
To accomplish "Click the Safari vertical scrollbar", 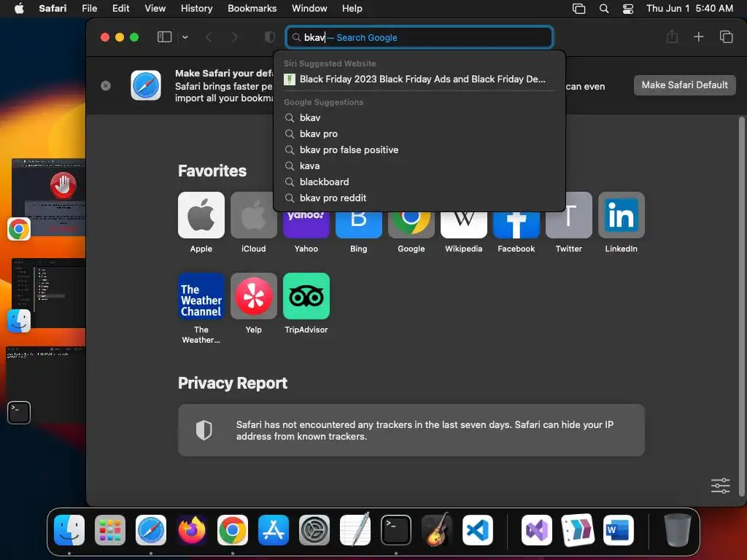I will [x=741, y=306].
